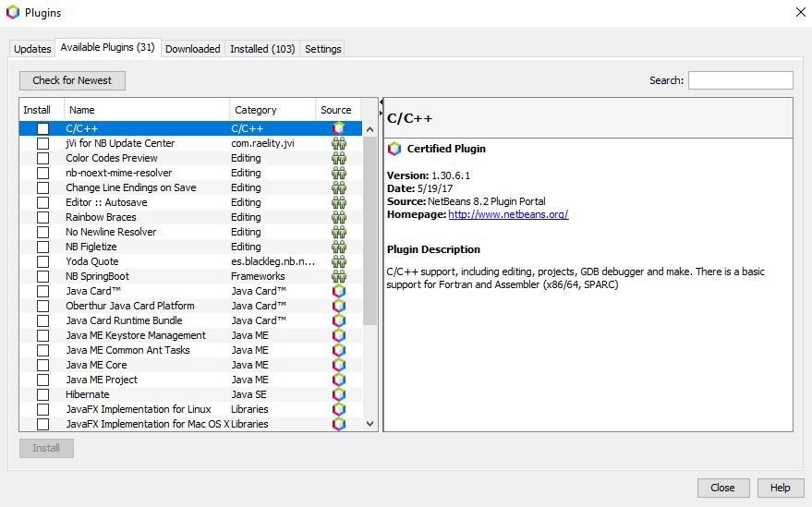Sort by the Source column header
The height and width of the screenshot is (507, 812).
pos(338,110)
